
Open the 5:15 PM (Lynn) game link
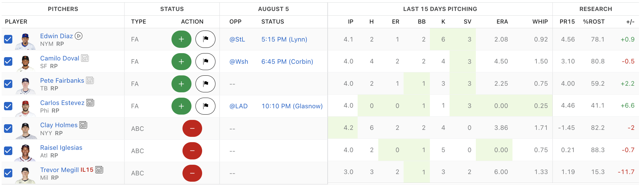coord(284,39)
